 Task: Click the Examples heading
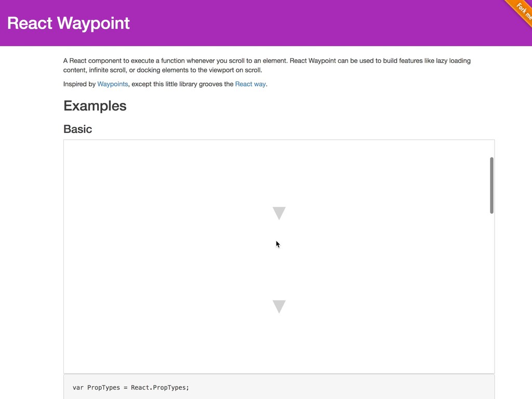click(x=95, y=106)
